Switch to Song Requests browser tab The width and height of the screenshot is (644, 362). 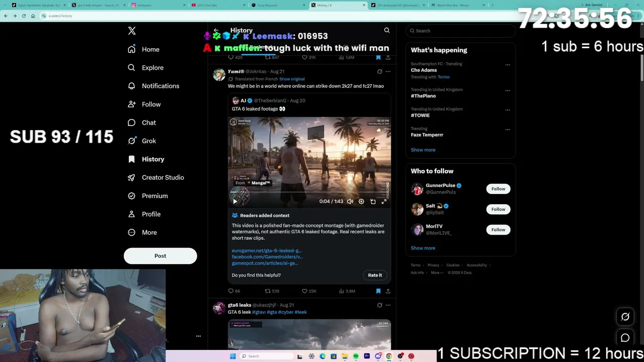coord(277,5)
